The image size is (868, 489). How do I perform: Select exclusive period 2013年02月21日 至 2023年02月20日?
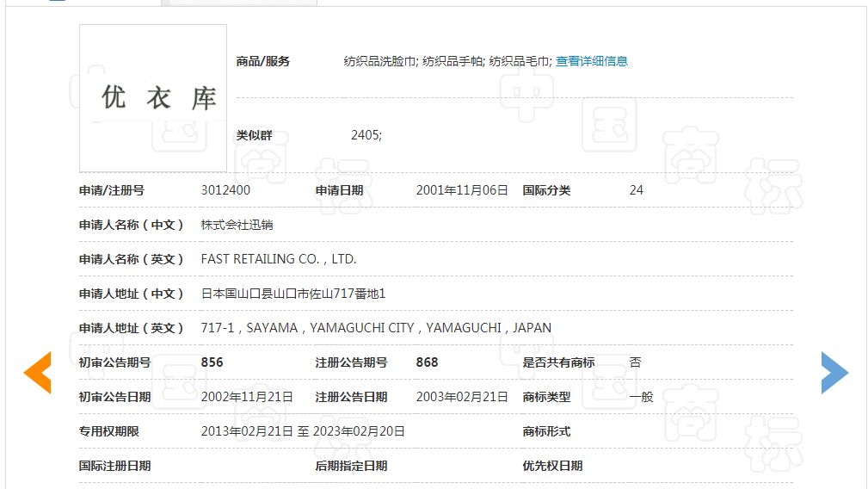[x=303, y=430]
